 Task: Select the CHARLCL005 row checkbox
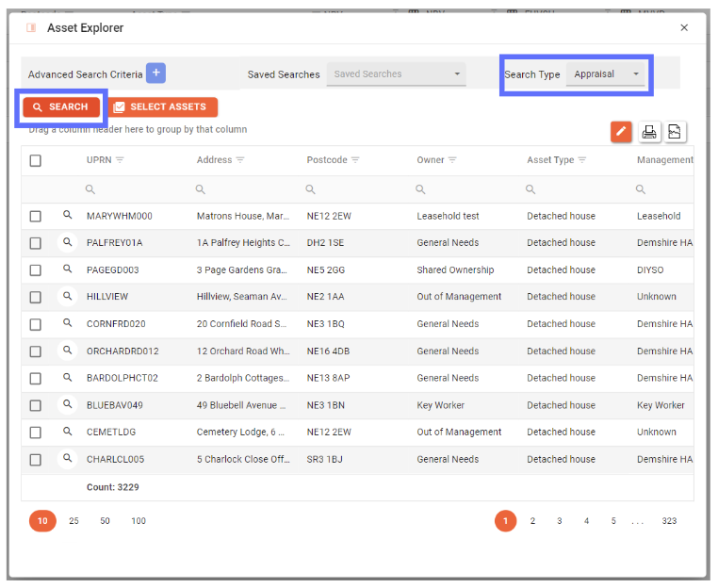(36, 460)
